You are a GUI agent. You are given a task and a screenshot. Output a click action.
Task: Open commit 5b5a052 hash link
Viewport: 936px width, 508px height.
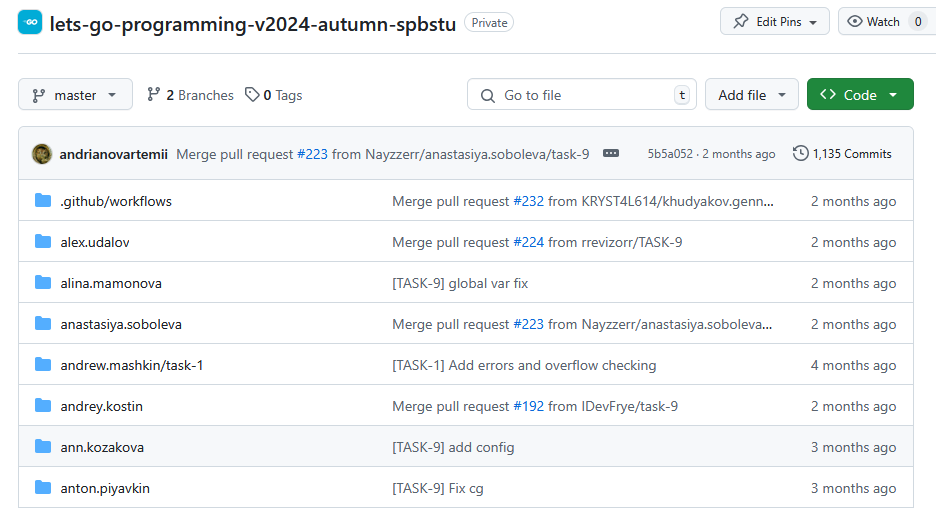tap(669, 154)
